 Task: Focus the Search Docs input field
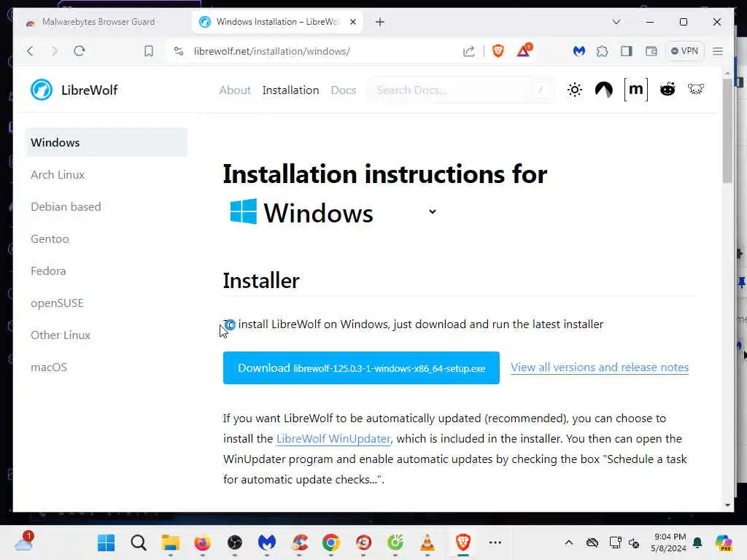point(461,90)
